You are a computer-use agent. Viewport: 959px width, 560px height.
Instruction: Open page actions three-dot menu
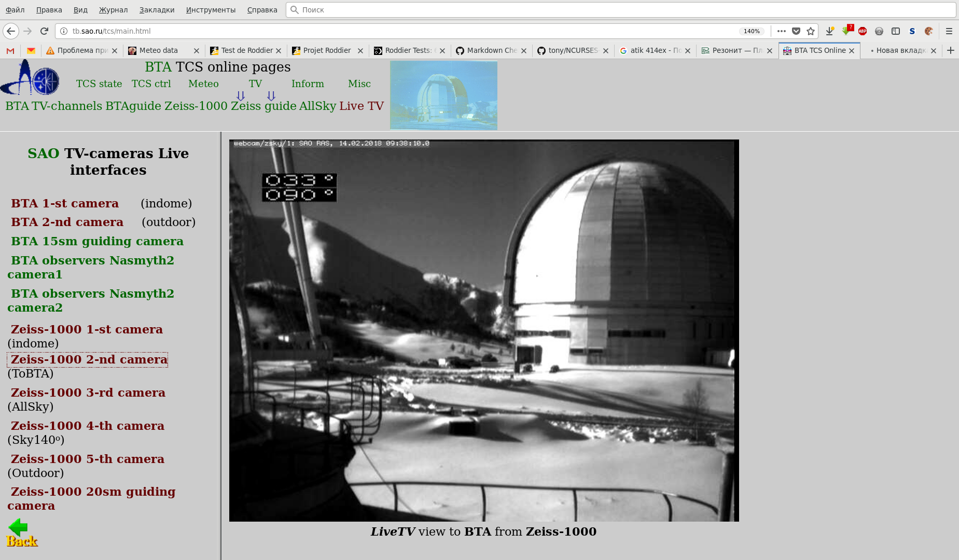click(x=782, y=31)
